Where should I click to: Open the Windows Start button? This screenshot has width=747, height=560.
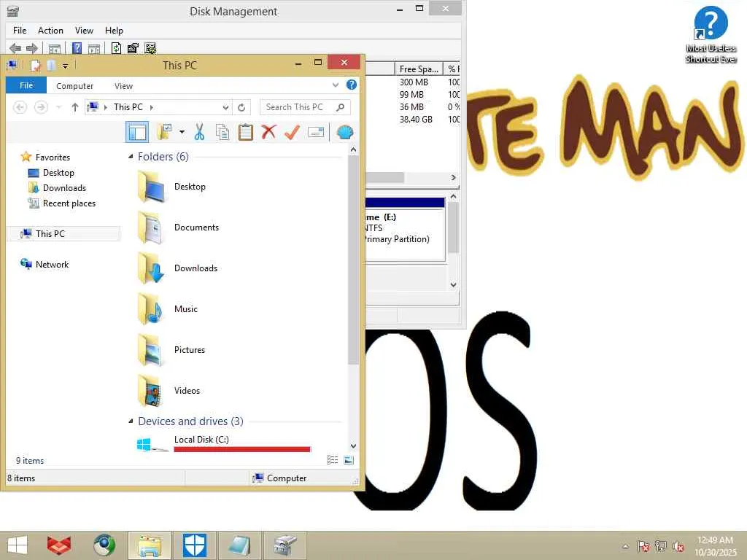pyautogui.click(x=18, y=545)
